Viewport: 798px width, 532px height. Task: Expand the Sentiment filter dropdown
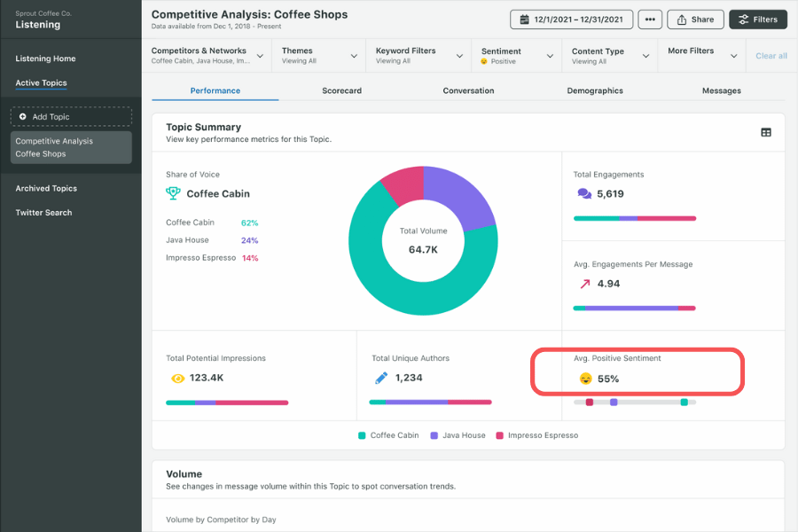coord(550,56)
